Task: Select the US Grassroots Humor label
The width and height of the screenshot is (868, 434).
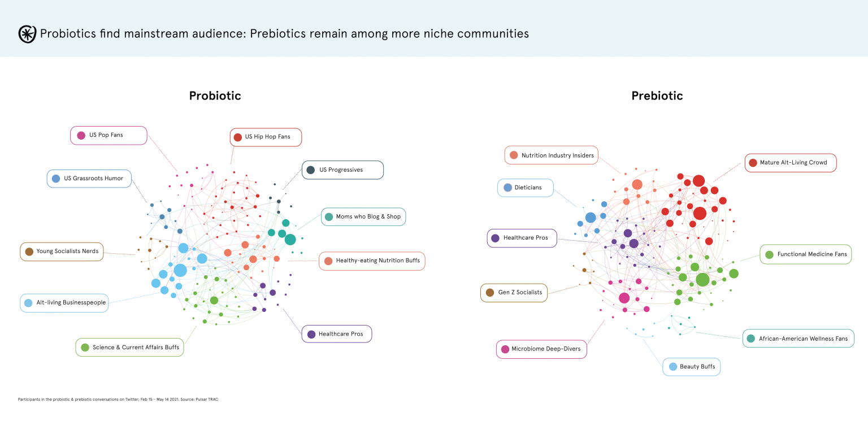Action: click(x=94, y=179)
